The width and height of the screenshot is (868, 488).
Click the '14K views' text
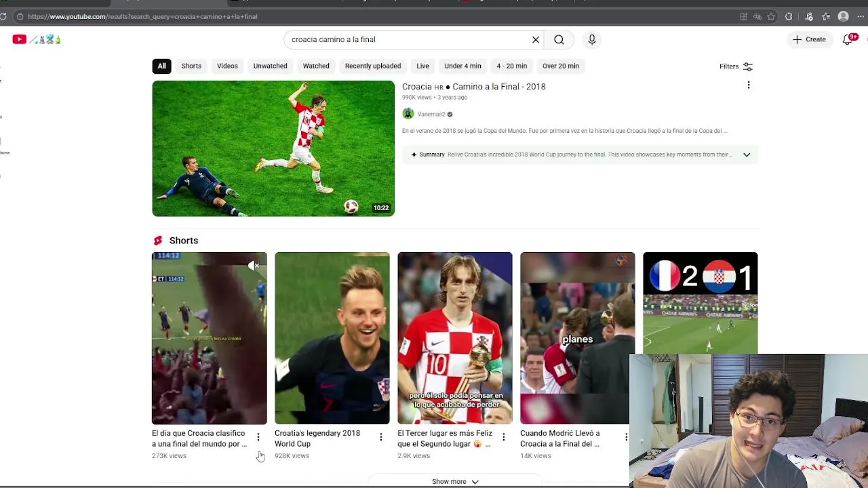click(535, 456)
